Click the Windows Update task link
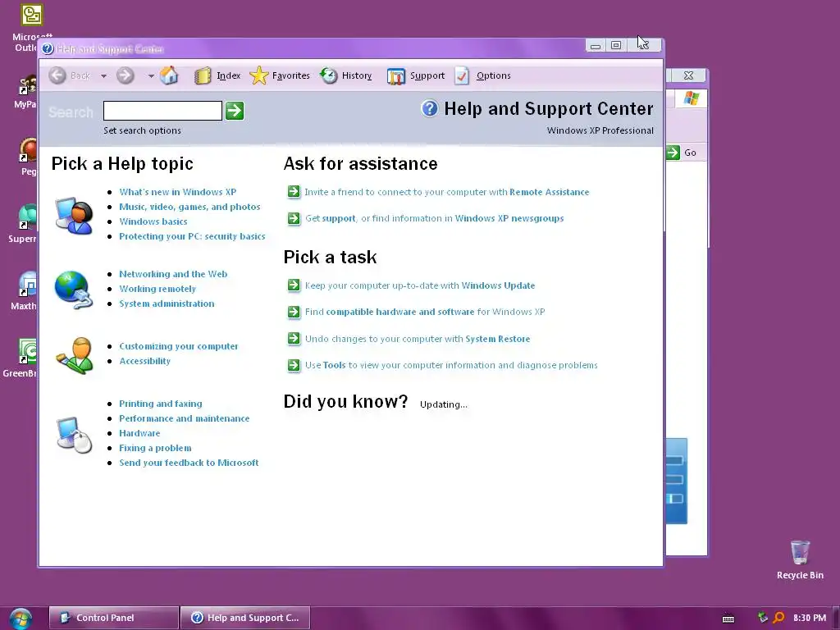This screenshot has height=630, width=840. pyautogui.click(x=498, y=285)
